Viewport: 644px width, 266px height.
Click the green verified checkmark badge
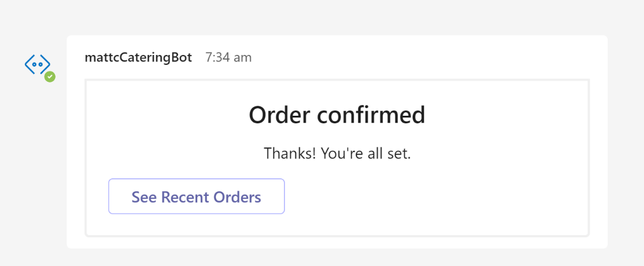[x=50, y=77]
